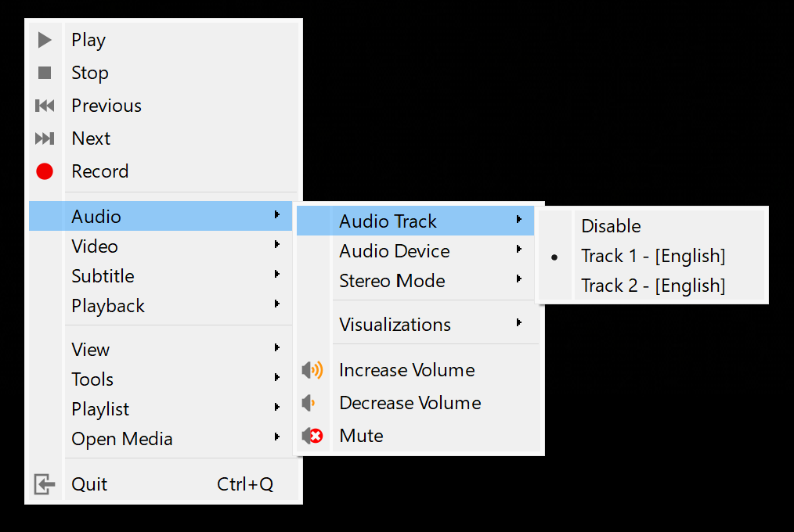Switch to Track 2 - [English]

pos(652,286)
